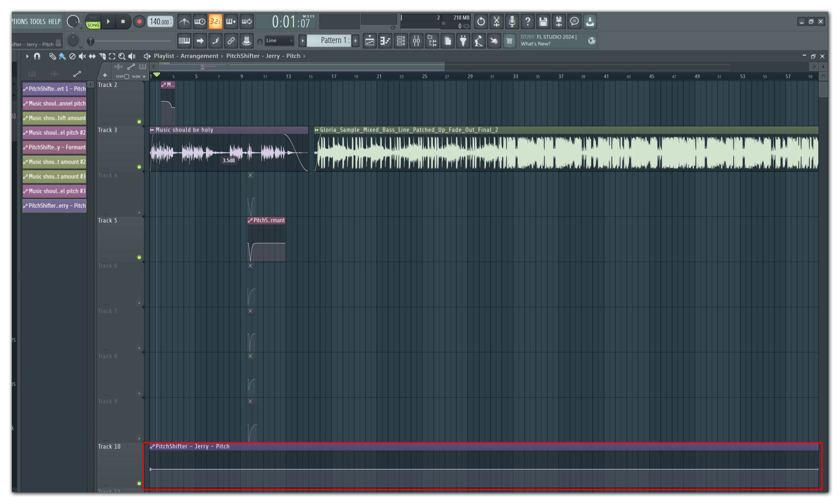The height and width of the screenshot is (504, 840).
Task: Expand arrow after Playlist - Arrangement breadcrumb
Action: click(x=222, y=56)
